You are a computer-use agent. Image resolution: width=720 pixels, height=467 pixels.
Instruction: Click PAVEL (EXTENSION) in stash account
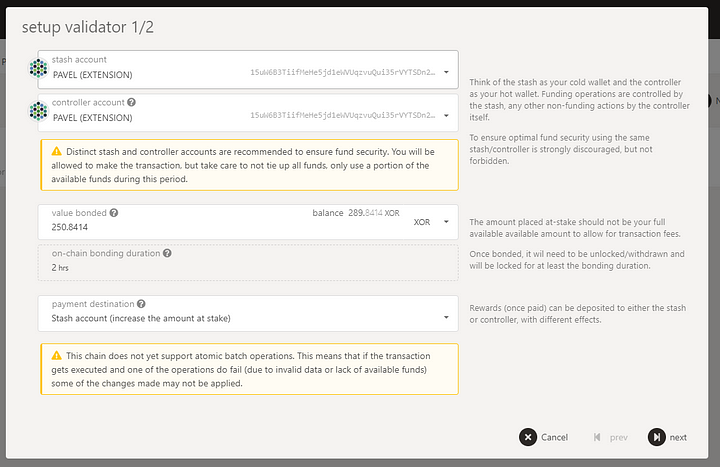[93, 75]
